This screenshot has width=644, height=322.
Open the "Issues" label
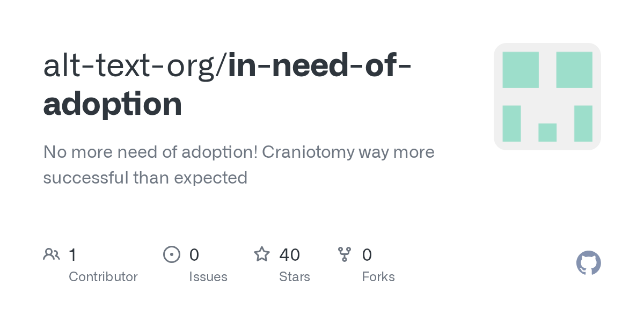208,277
